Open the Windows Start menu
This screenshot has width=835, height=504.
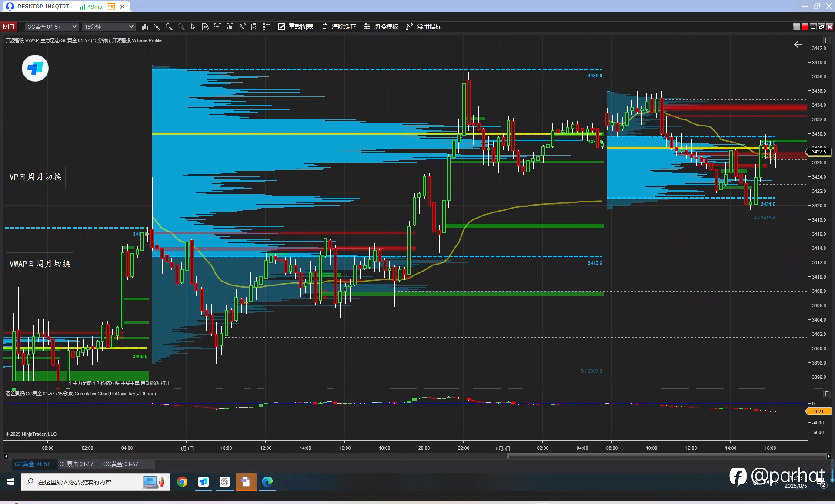click(10, 482)
